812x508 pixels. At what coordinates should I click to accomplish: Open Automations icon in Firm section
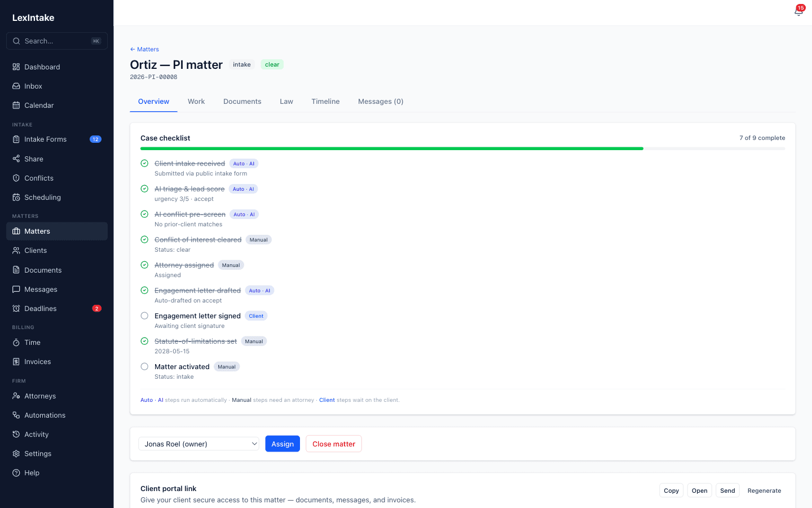[16, 415]
